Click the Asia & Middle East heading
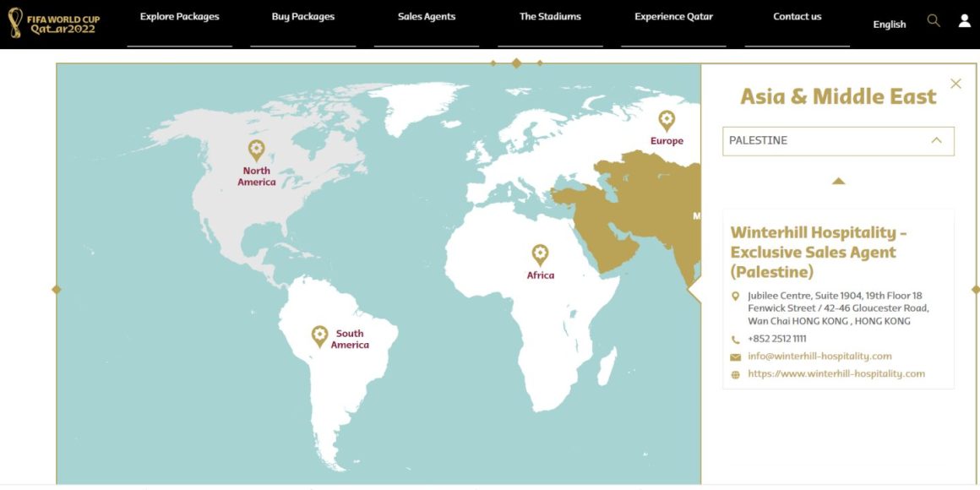This screenshot has height=490, width=980. [838, 97]
